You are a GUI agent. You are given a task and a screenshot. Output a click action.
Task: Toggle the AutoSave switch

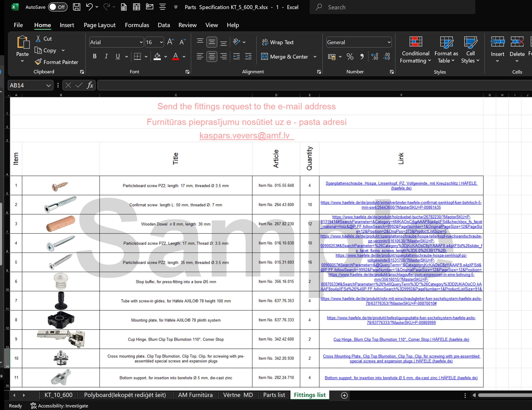pos(57,7)
